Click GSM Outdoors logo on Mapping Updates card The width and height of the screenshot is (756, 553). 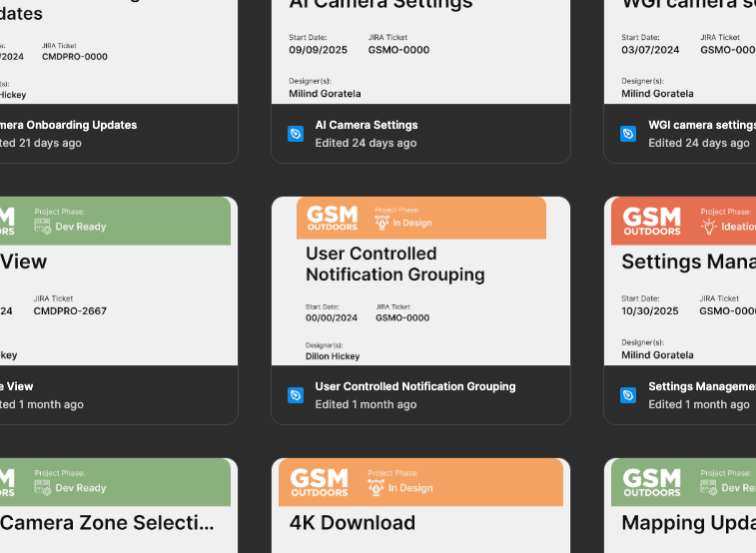652,482
